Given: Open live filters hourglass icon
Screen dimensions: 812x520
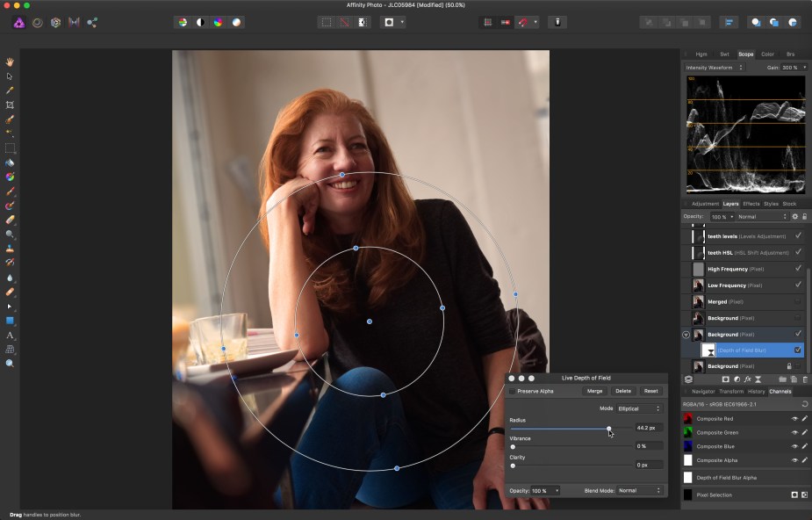Looking at the screenshot, I should tap(758, 379).
